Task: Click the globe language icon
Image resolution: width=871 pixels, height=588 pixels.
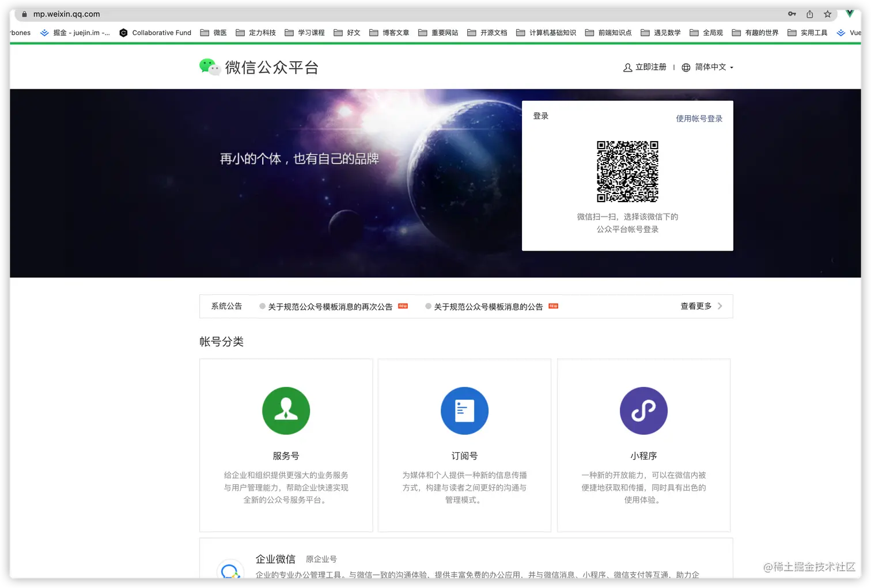Action: pyautogui.click(x=686, y=67)
